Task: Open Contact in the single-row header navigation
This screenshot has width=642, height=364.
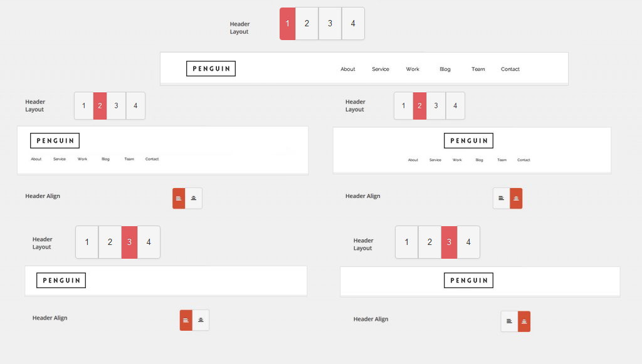Action: (510, 70)
